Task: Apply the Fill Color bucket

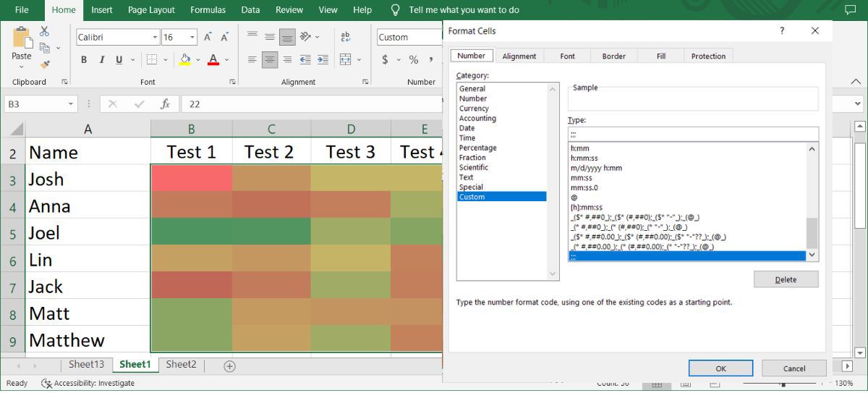Action: (185, 60)
